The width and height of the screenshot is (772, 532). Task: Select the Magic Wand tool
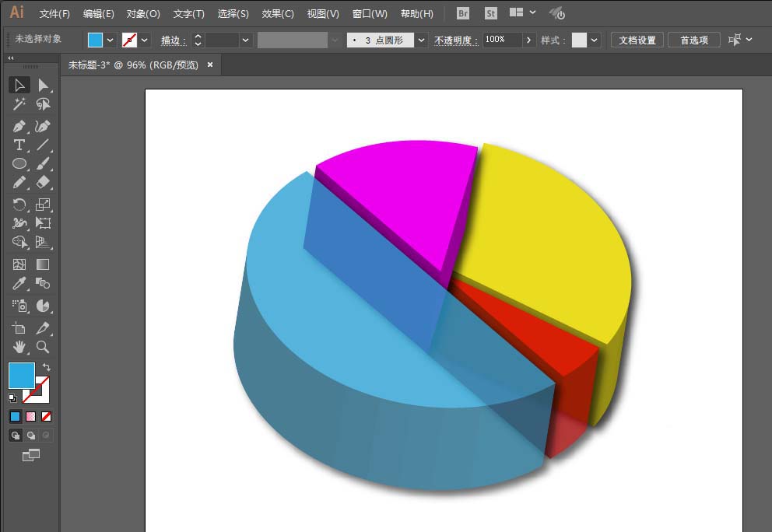pyautogui.click(x=19, y=104)
